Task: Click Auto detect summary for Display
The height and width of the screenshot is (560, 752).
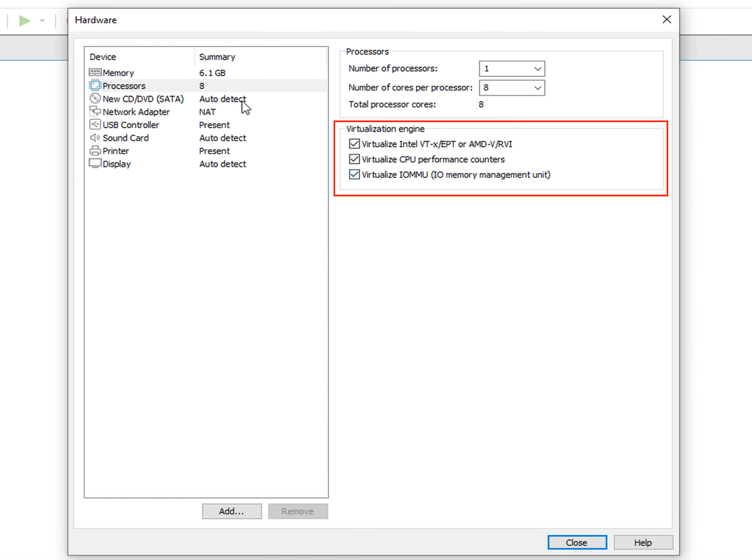Action: [x=222, y=164]
